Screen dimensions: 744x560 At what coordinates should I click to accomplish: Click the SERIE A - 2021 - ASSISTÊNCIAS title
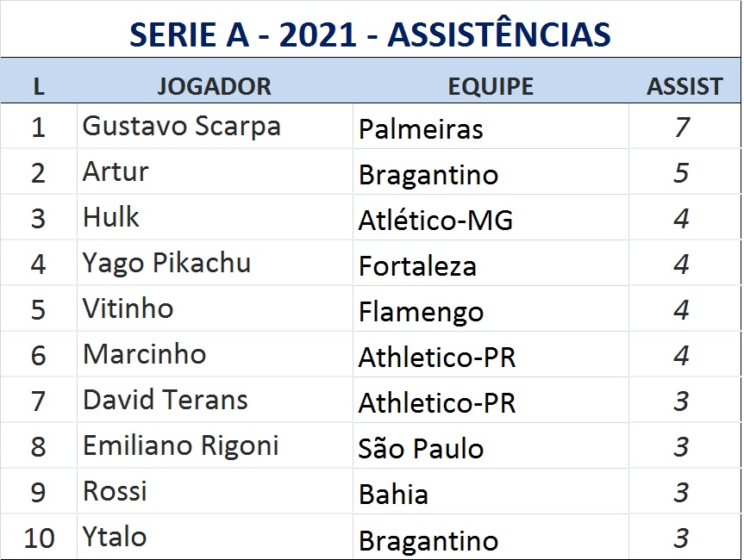tap(370, 34)
